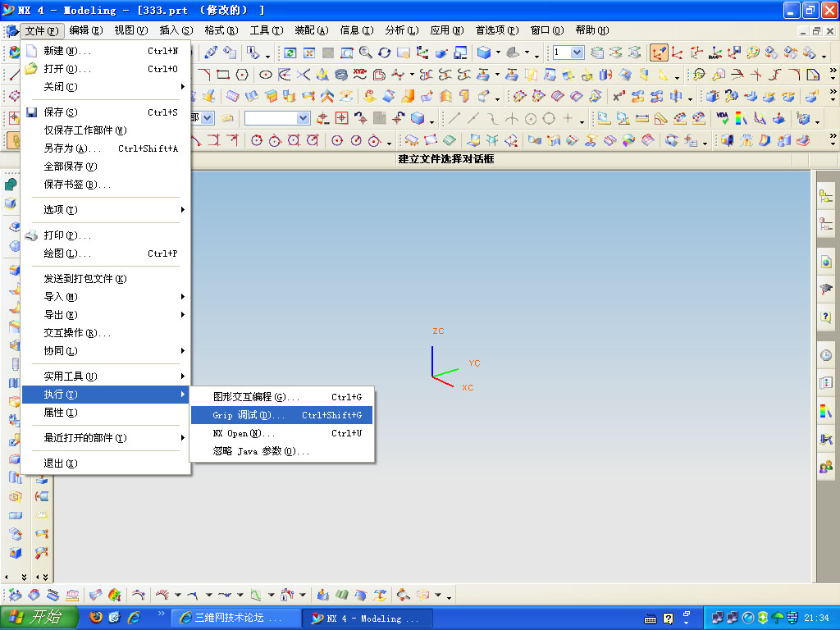Expand the 导出(E) submenu
Image resolution: width=840 pixels, height=630 pixels.
click(x=106, y=315)
